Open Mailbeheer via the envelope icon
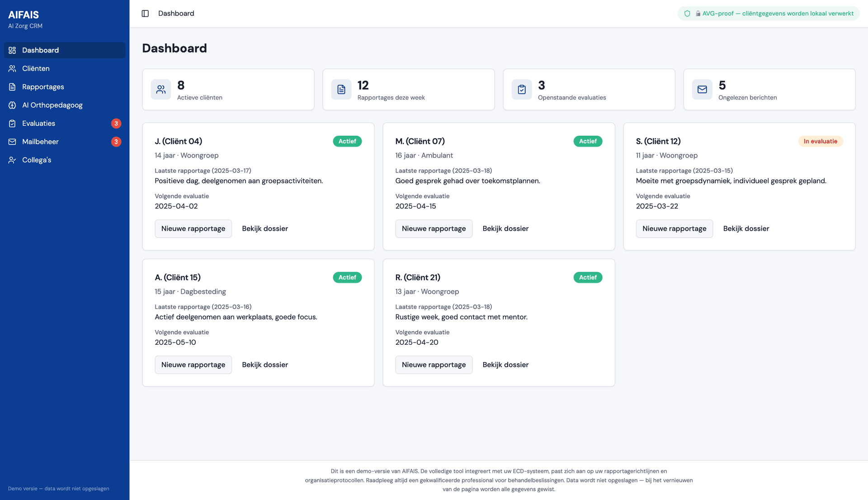This screenshot has width=868, height=500. [x=12, y=142]
